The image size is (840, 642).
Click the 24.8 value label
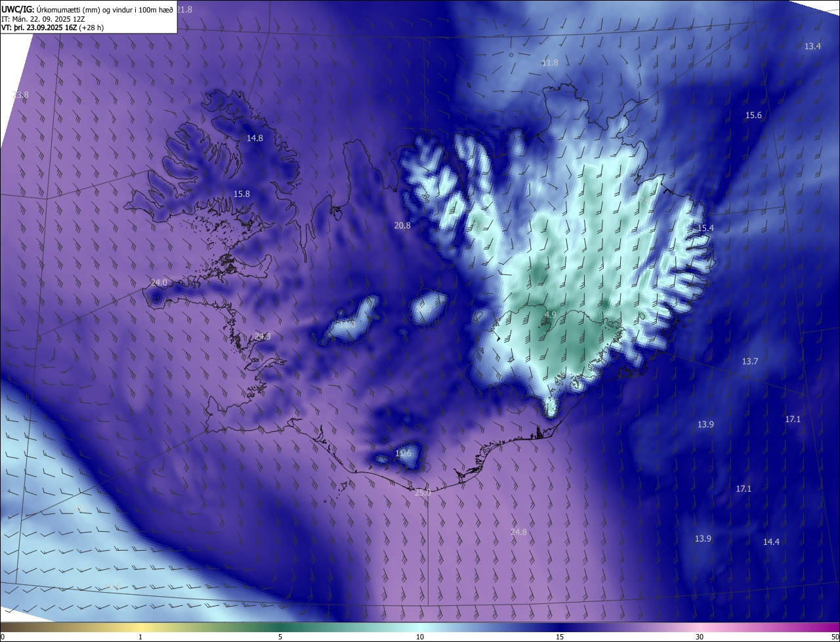tap(518, 532)
